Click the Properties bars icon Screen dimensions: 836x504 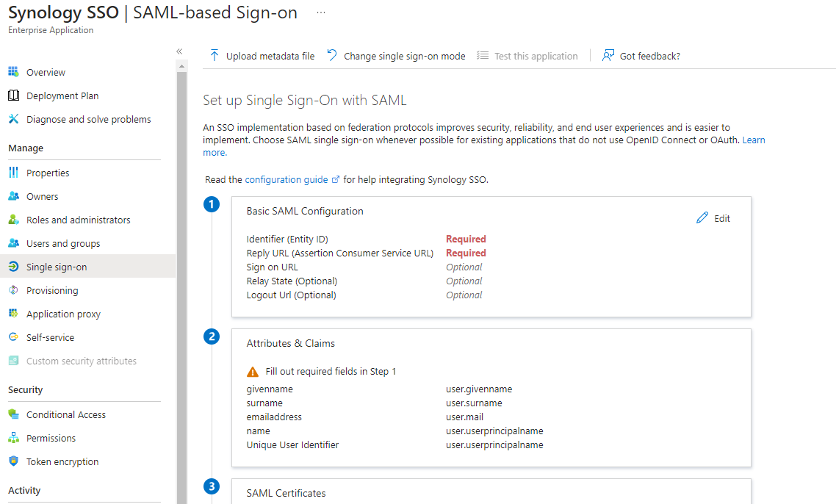point(13,172)
